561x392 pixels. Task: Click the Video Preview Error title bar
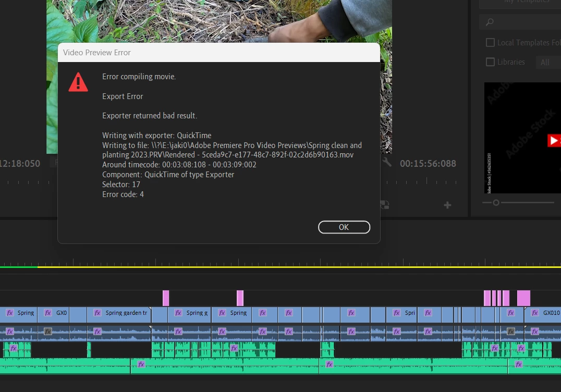219,53
